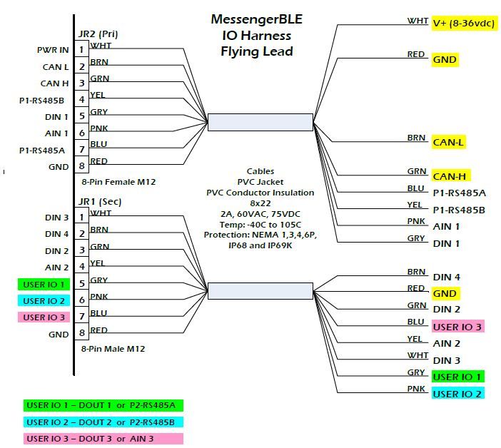The height and width of the screenshot is (448, 501).
Task: Click pin 8 box of JR2 connector
Action: coord(82,165)
